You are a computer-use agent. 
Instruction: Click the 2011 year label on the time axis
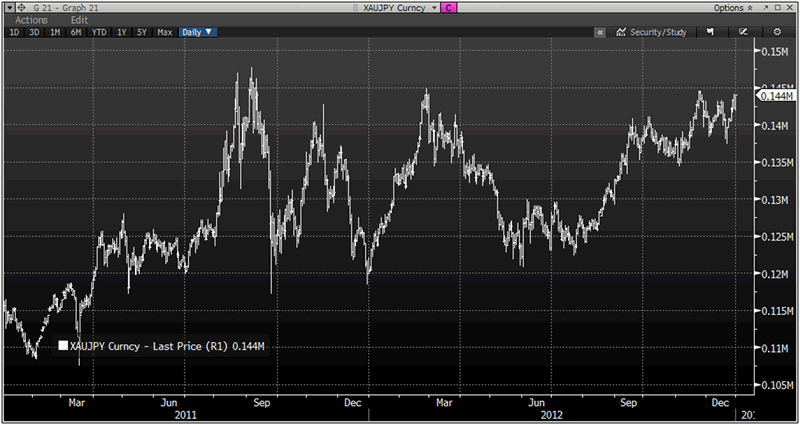point(185,415)
